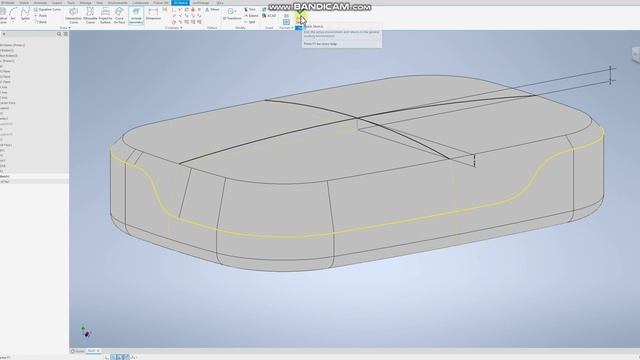Open the Tools ribbon tab
The height and width of the screenshot is (360, 640).
71,3
